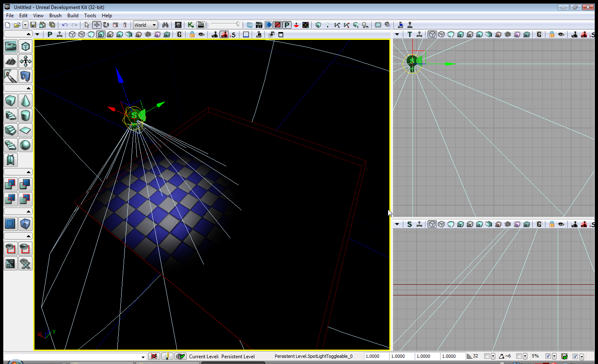
Task: Choose the Sphere brush builder
Action: pos(25,145)
